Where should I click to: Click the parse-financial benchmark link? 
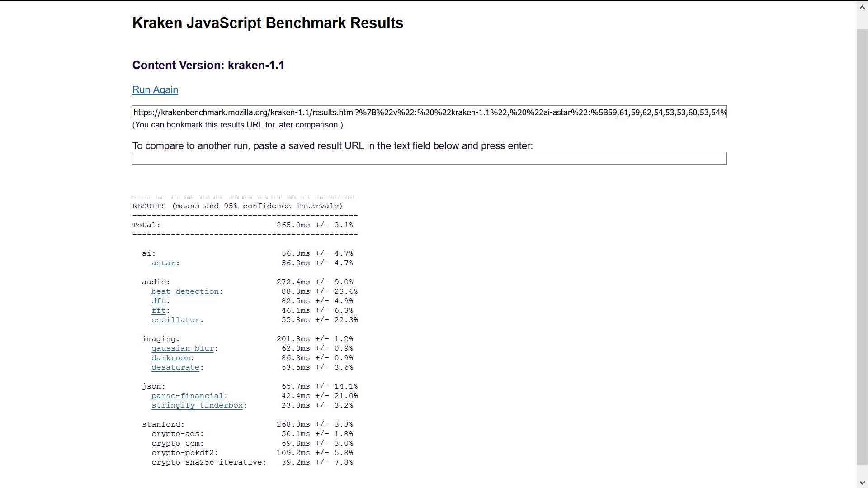(187, 396)
